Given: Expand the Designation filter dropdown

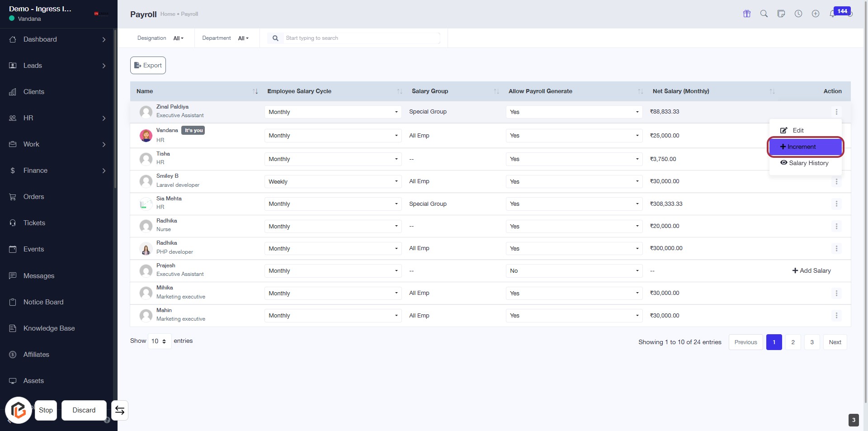Looking at the screenshot, I should (178, 38).
